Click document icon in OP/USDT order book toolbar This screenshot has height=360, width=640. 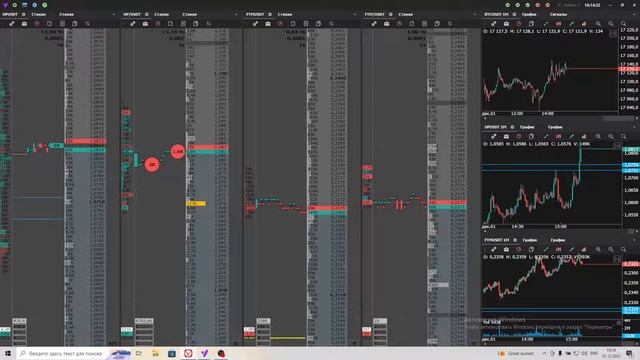[170, 24]
